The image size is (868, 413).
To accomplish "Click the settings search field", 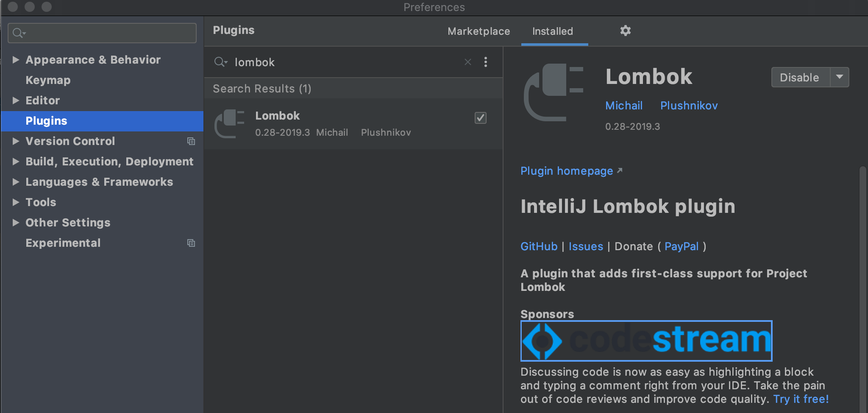I will (102, 33).
